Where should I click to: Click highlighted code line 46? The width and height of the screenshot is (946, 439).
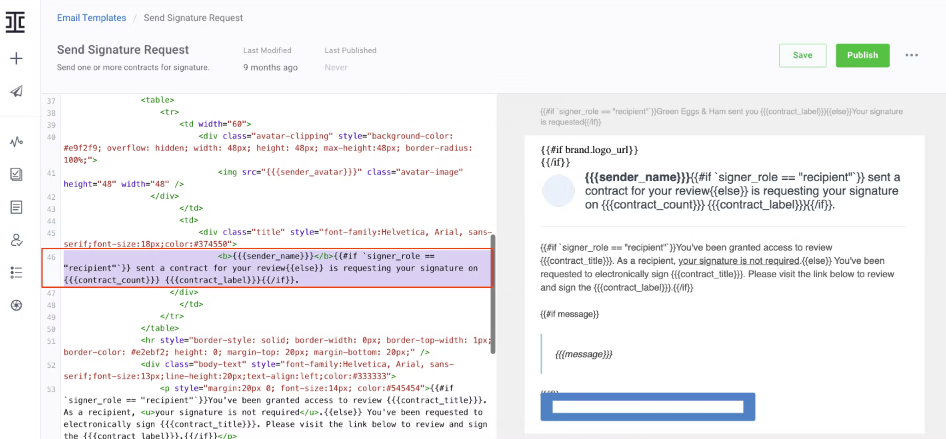267,268
